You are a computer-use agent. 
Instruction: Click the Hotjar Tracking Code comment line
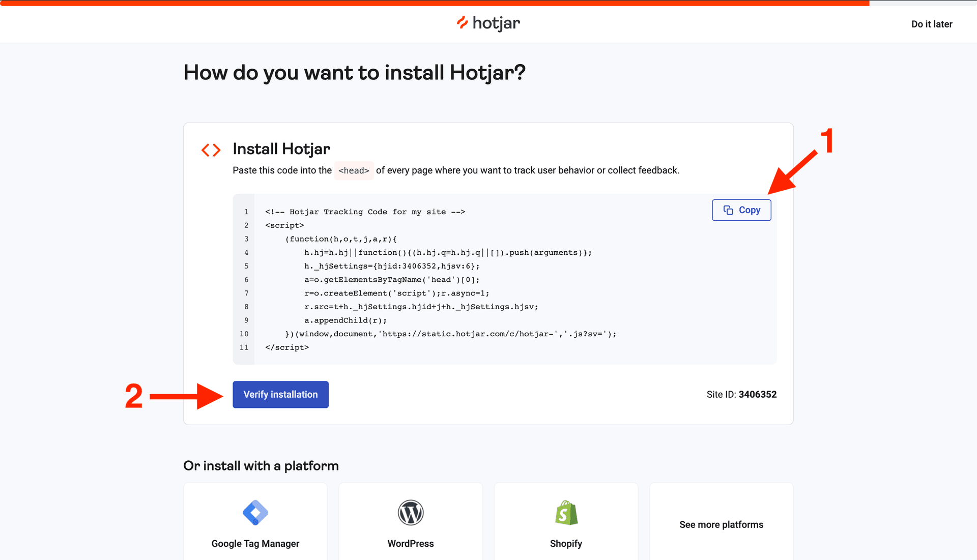(x=365, y=212)
